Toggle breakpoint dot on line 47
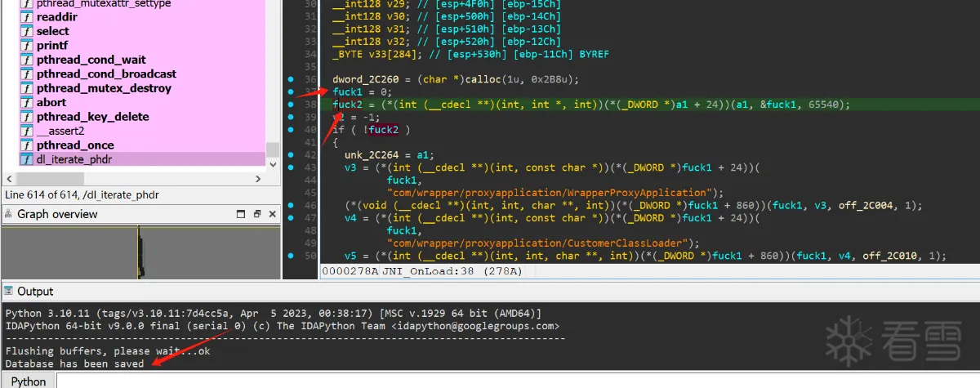Screen dimensions: 980x388 tap(292, 218)
